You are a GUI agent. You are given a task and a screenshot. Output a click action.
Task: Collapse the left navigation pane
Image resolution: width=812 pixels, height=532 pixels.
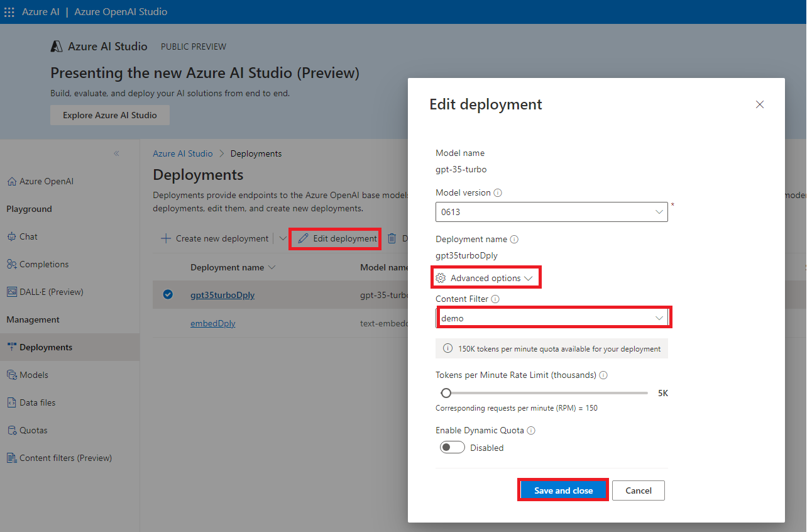[x=116, y=153]
